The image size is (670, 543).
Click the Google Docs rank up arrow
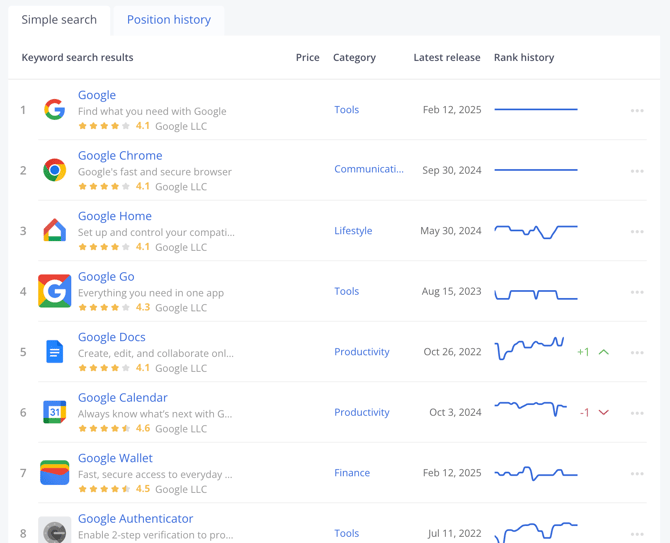(604, 352)
